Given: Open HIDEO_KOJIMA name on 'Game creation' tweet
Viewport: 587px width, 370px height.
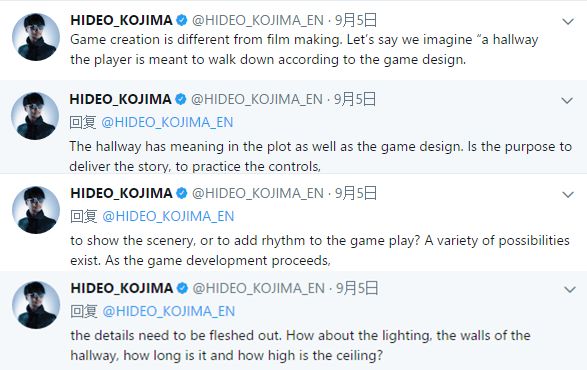Looking at the screenshot, I should (121, 20).
